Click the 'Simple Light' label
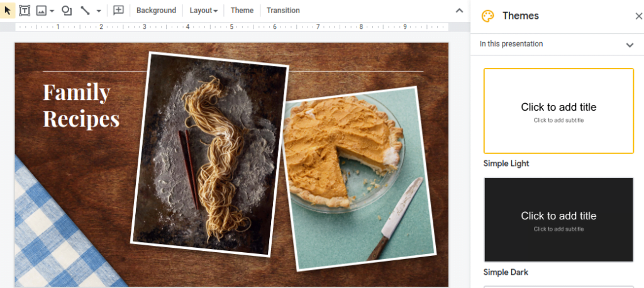644x288 pixels. [x=506, y=163]
